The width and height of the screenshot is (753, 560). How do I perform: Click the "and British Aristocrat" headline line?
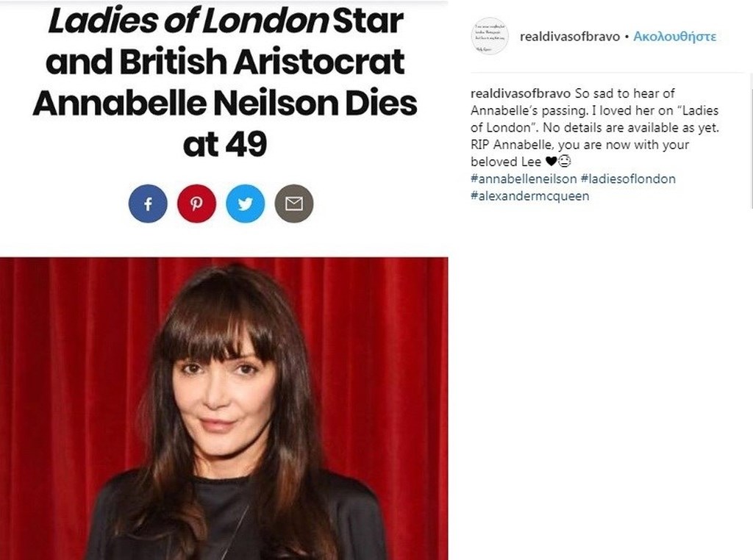(225, 62)
